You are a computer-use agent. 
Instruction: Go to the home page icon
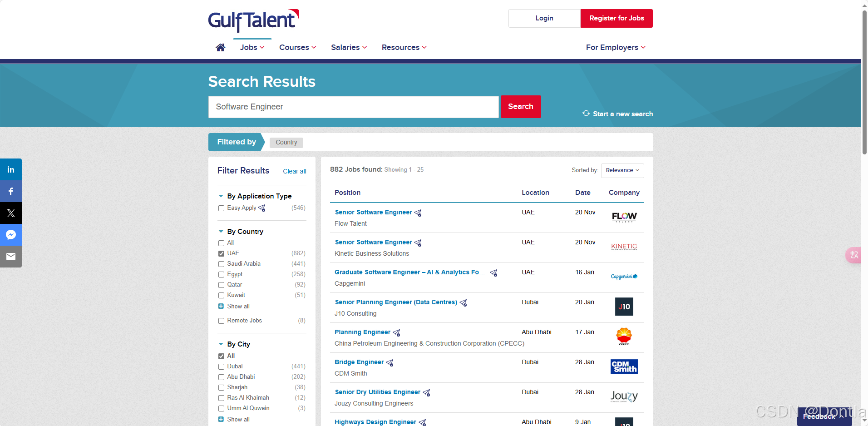pyautogui.click(x=220, y=47)
